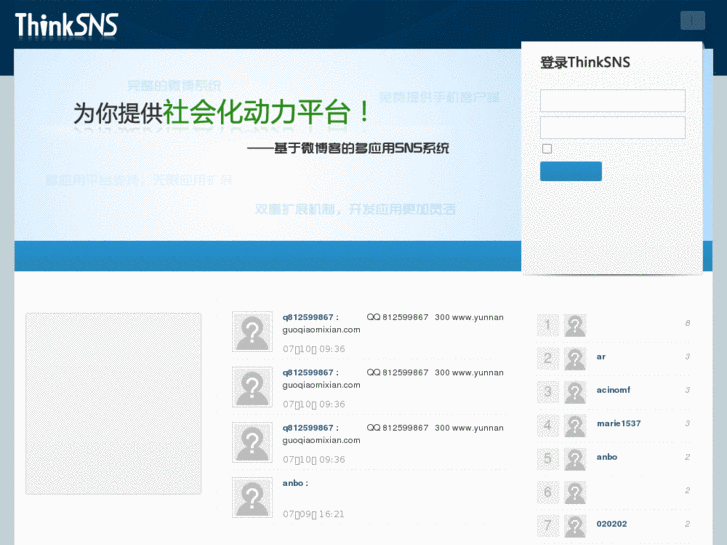Click the 登录ThinkSNS heading

point(585,62)
